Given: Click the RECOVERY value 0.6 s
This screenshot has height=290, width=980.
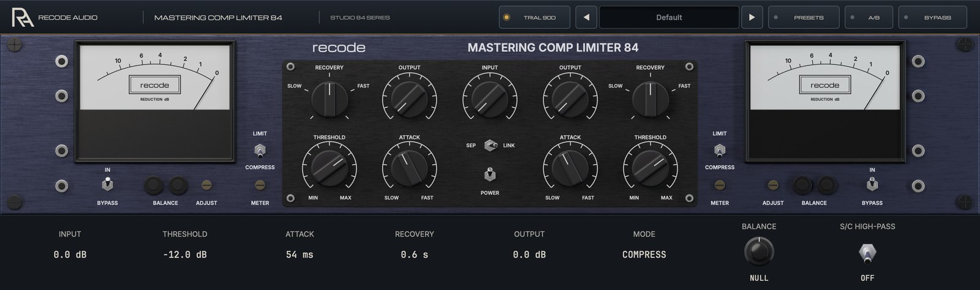Looking at the screenshot, I should point(414,255).
